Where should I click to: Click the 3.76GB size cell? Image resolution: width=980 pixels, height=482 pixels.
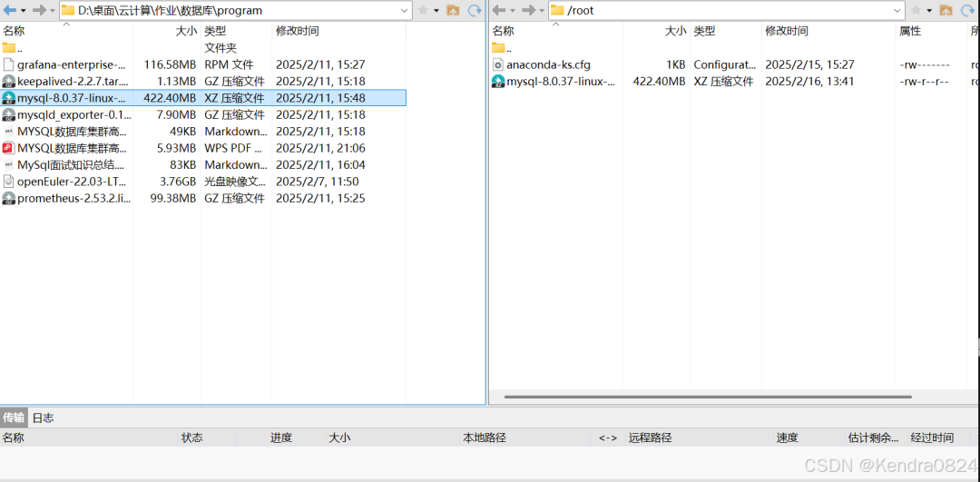[177, 182]
